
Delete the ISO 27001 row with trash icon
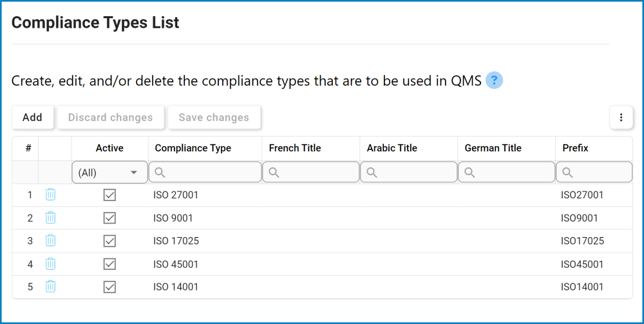[50, 195]
